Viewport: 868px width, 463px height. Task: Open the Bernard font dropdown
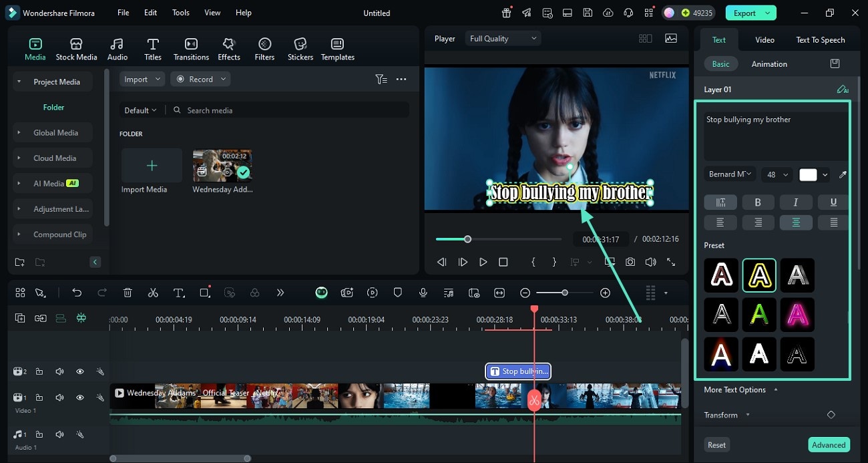click(730, 174)
